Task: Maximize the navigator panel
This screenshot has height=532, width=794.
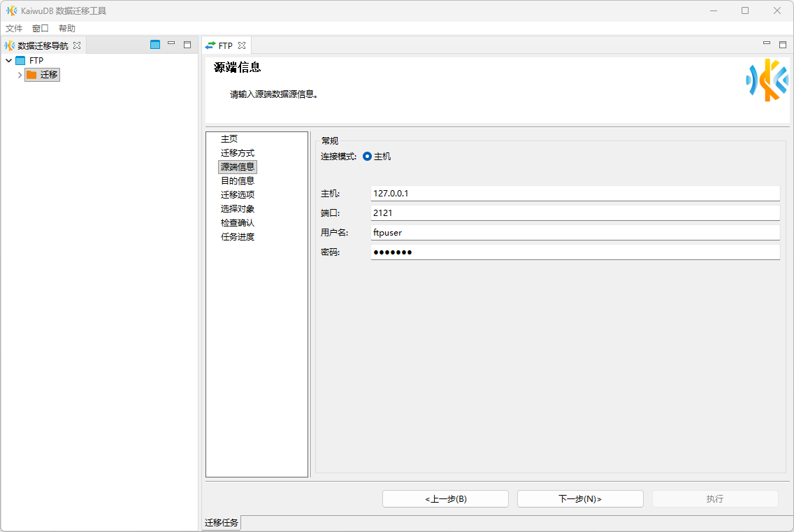Action: coord(187,45)
